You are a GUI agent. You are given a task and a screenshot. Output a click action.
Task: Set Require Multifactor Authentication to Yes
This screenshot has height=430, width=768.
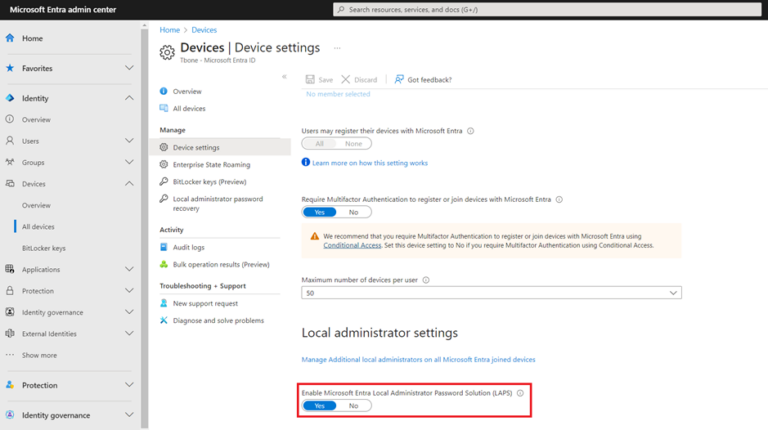click(x=319, y=212)
